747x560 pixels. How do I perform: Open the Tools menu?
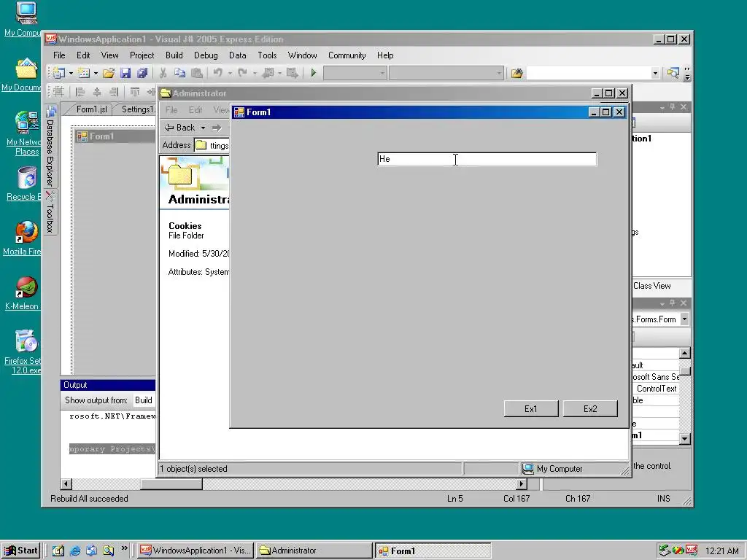pyautogui.click(x=267, y=55)
